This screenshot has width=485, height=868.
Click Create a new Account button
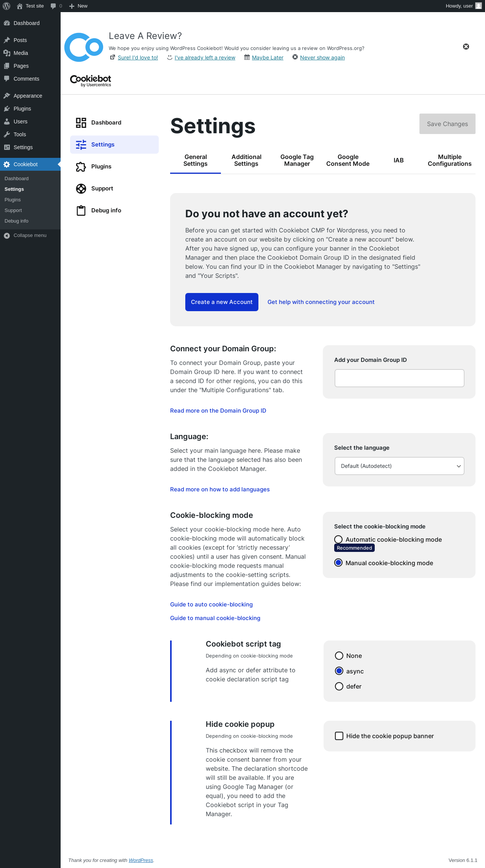pos(222,302)
